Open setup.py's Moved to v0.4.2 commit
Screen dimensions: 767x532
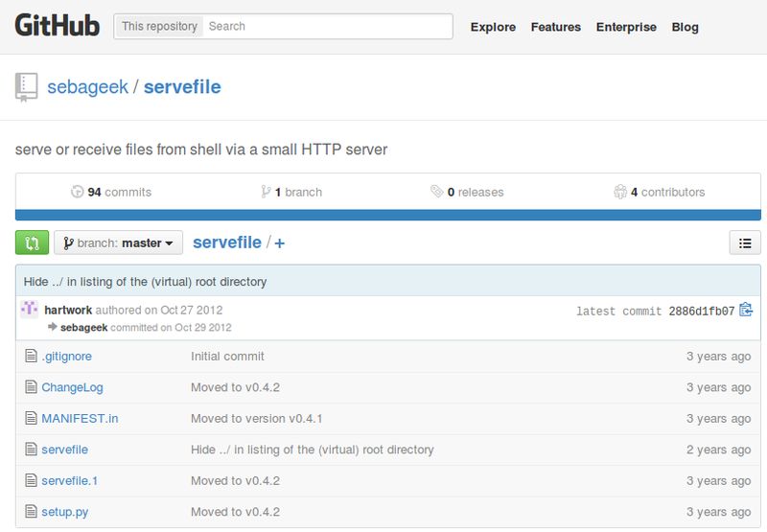pyautogui.click(x=235, y=512)
